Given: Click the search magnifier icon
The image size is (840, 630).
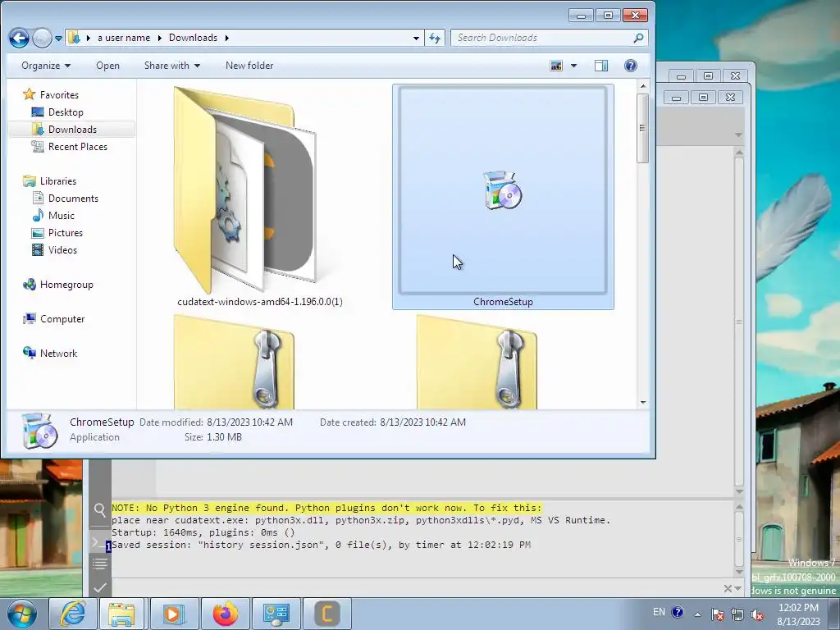Looking at the screenshot, I should [x=638, y=38].
